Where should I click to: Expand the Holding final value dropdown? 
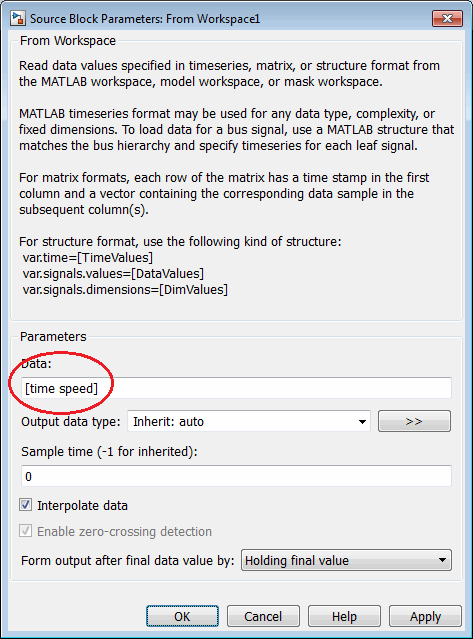pos(346,560)
